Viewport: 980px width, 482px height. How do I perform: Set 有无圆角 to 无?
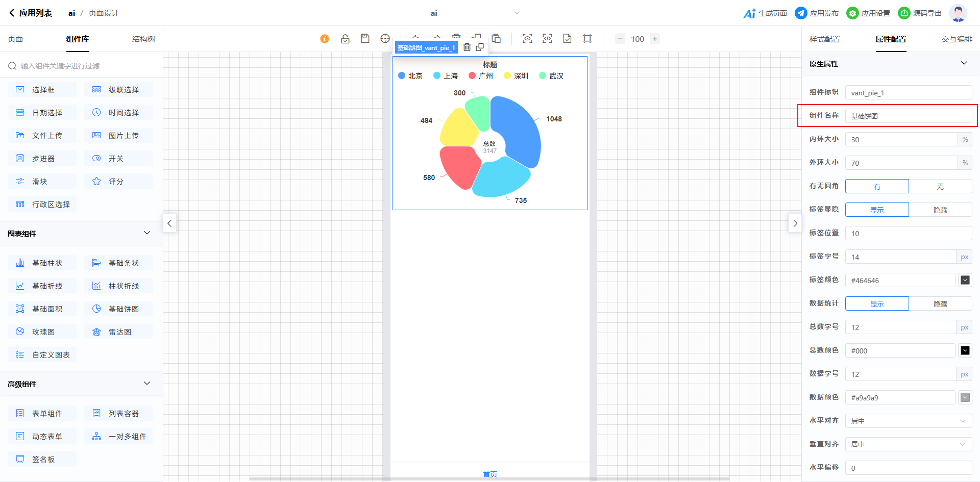click(x=940, y=187)
